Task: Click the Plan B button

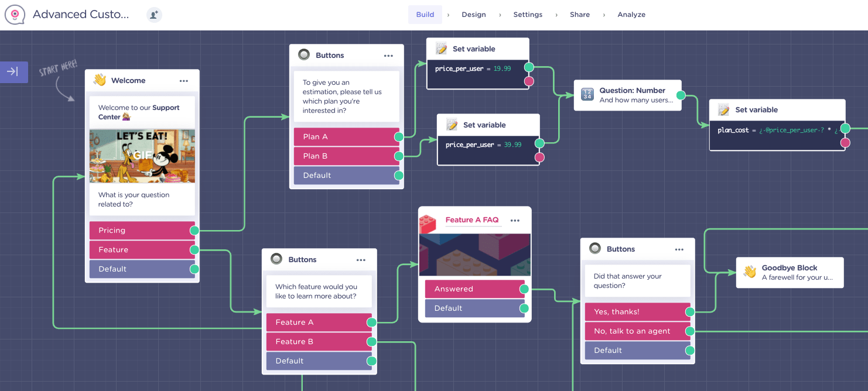Action: (x=347, y=156)
